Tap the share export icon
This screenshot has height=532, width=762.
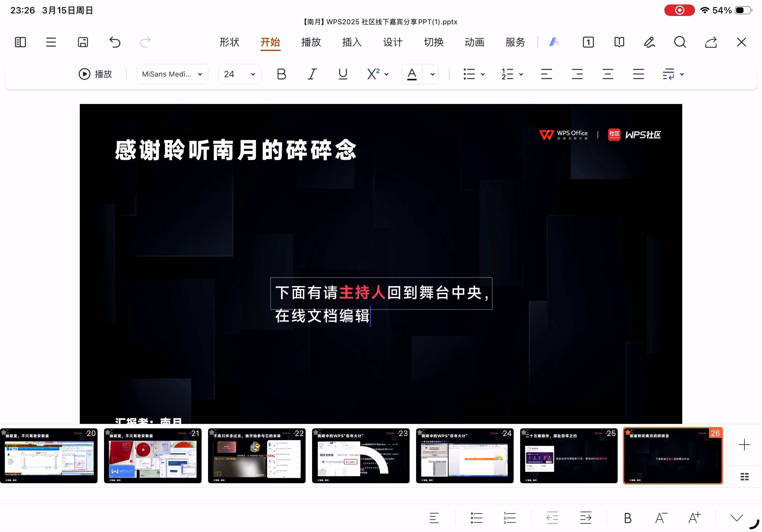711,42
